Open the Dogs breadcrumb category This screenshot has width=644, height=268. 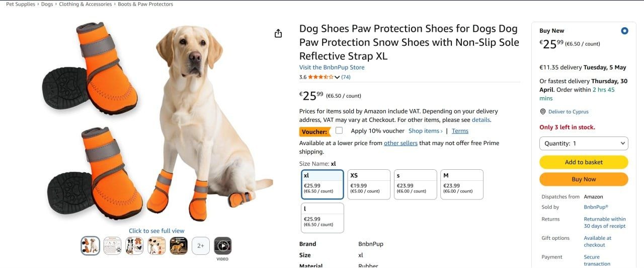point(47,4)
